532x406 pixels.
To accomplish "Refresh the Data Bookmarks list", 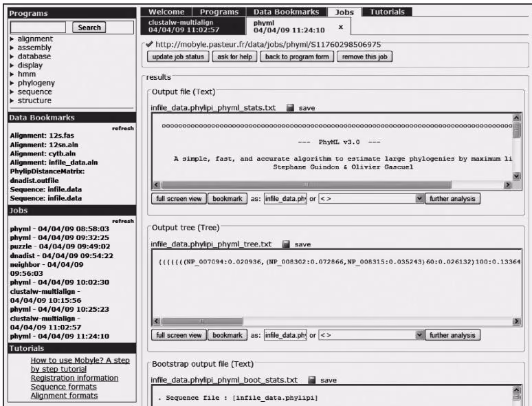I will pyautogui.click(x=123, y=128).
